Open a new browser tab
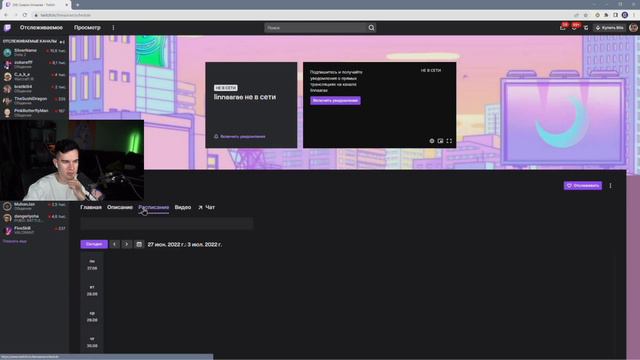This screenshot has width=640, height=360. 78,5
